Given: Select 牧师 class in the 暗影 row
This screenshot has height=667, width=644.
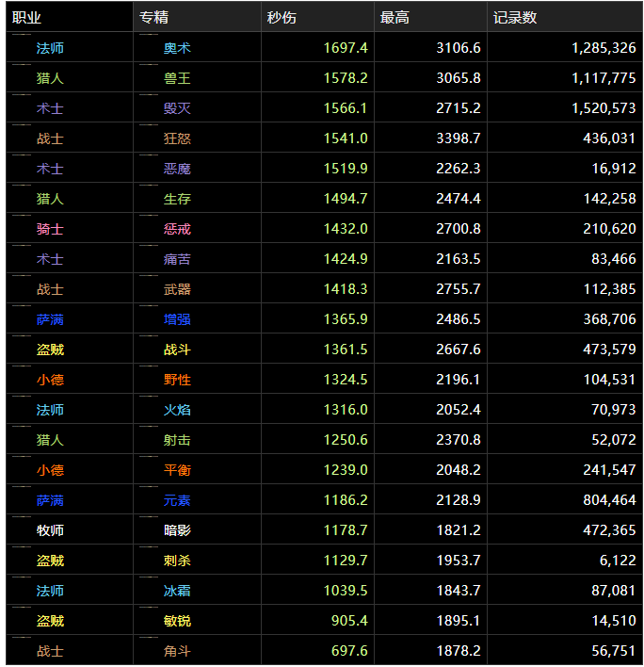Looking at the screenshot, I should (x=50, y=530).
